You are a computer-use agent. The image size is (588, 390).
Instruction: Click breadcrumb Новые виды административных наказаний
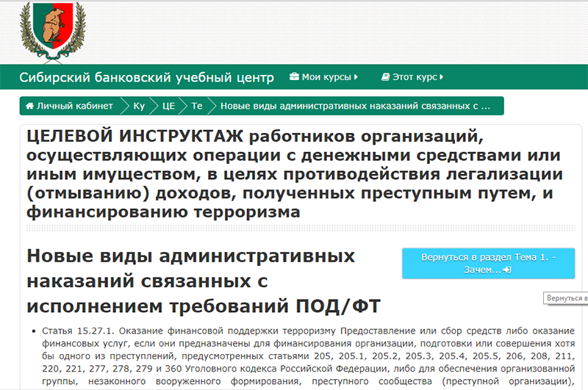pos(355,106)
